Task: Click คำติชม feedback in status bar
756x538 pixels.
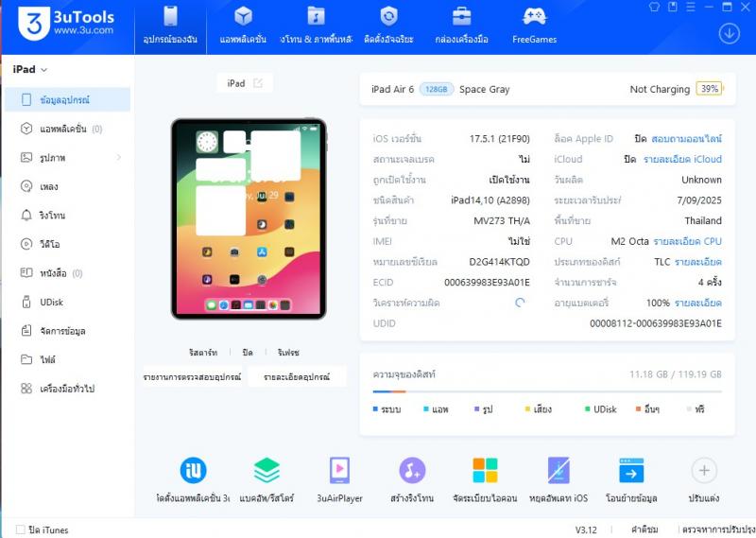Action: [x=644, y=529]
